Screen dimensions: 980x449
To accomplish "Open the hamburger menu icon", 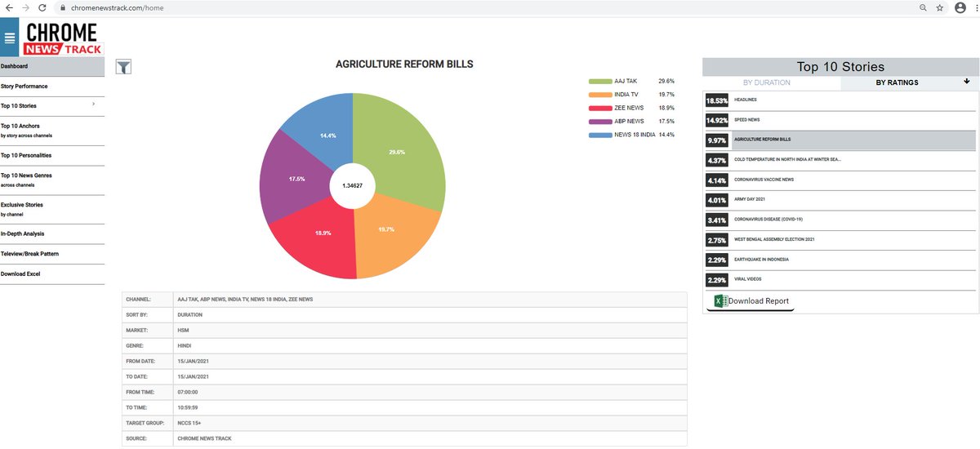I will pos(10,38).
